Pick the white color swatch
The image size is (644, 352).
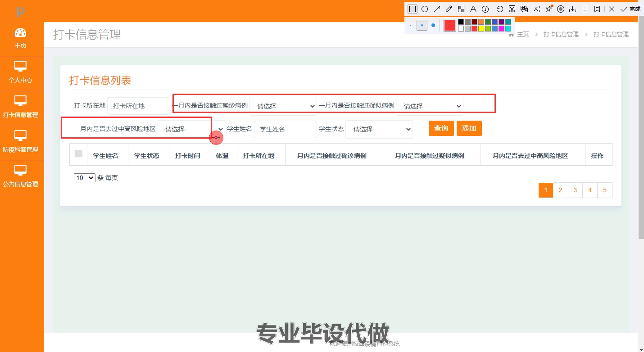point(461,28)
